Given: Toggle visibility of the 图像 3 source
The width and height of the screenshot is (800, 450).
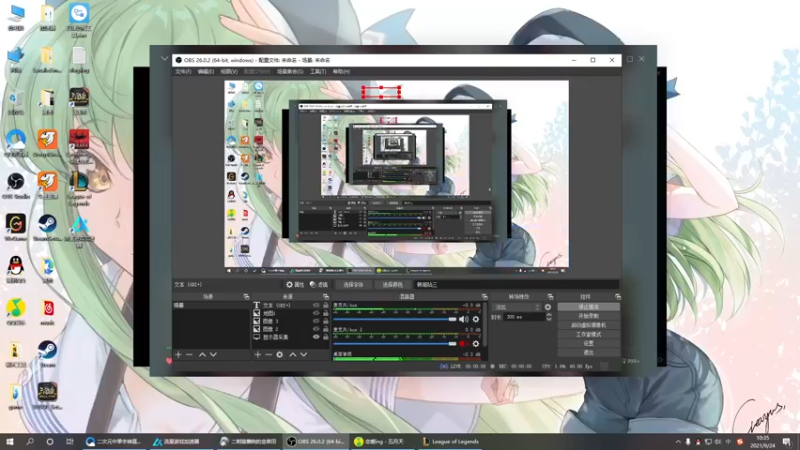Looking at the screenshot, I should 316,321.
